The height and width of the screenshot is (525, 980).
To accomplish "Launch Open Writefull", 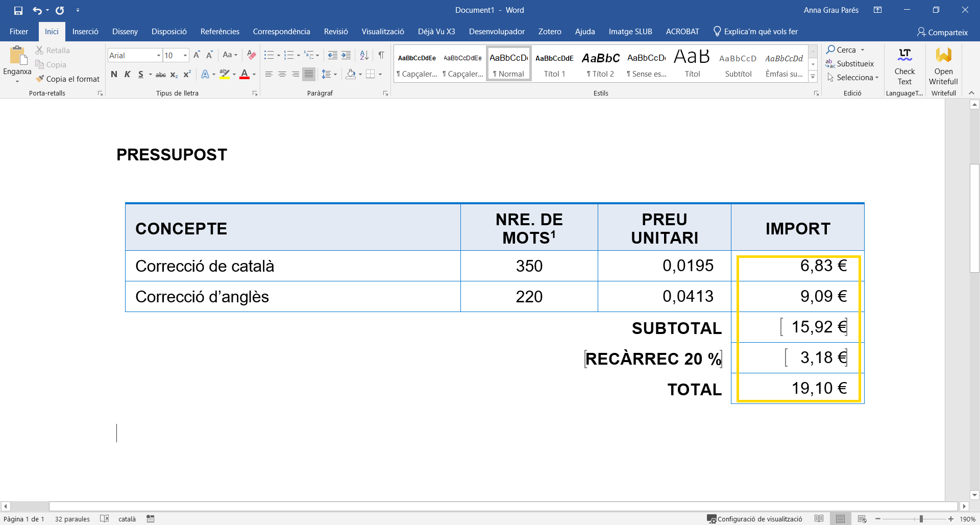I will pos(943,67).
